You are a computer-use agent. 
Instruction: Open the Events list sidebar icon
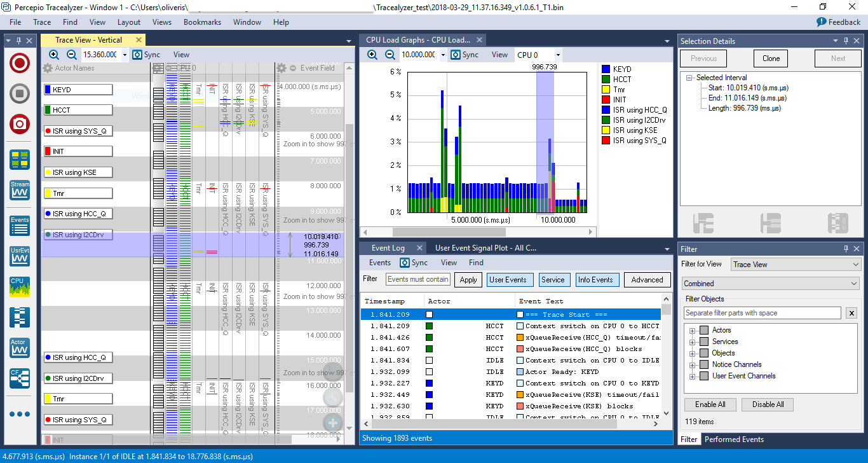point(20,225)
